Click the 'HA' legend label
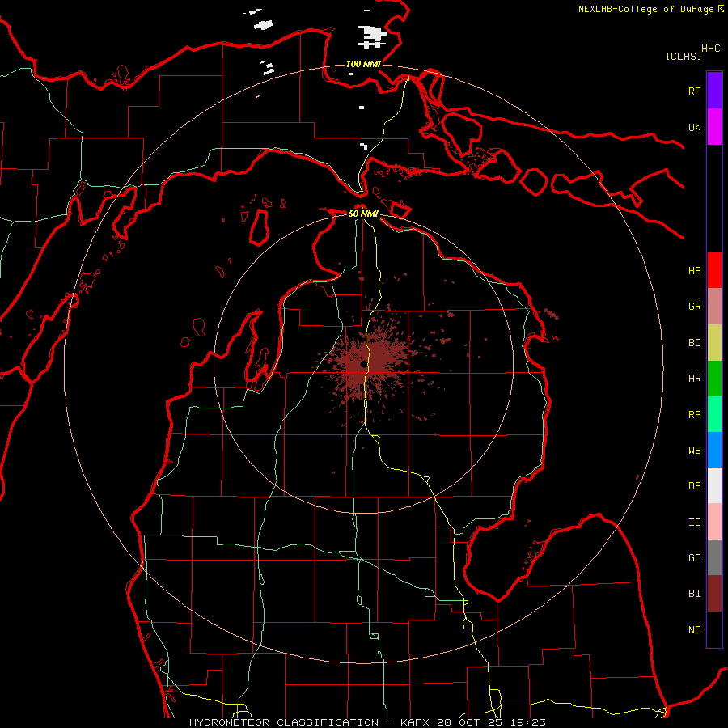The width and height of the screenshot is (728, 728). pyautogui.click(x=694, y=270)
